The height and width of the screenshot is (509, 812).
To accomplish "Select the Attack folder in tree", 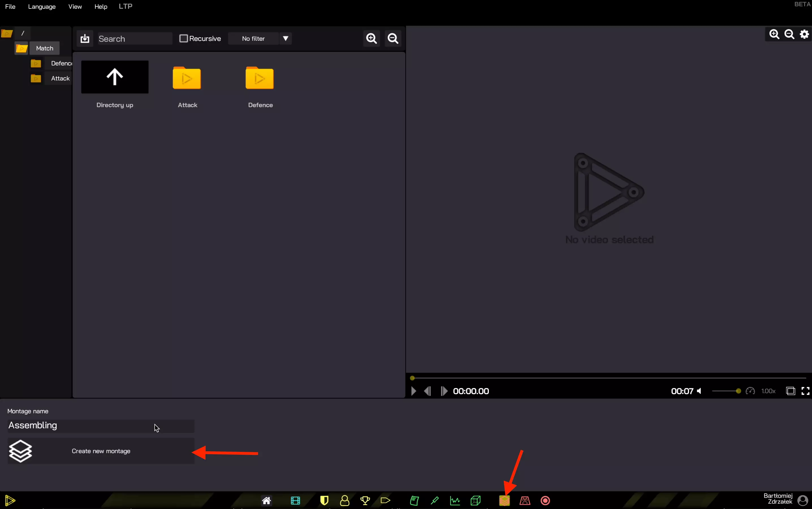I will pos(60,78).
